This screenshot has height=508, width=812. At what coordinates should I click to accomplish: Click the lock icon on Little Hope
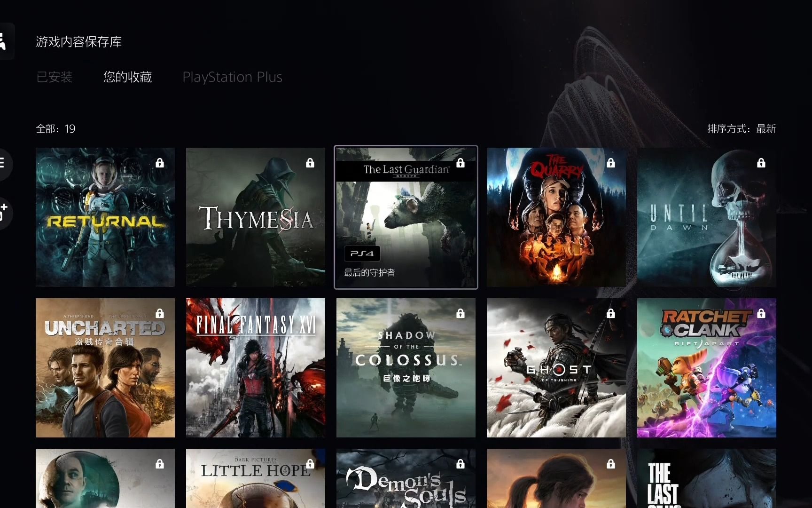click(x=310, y=464)
